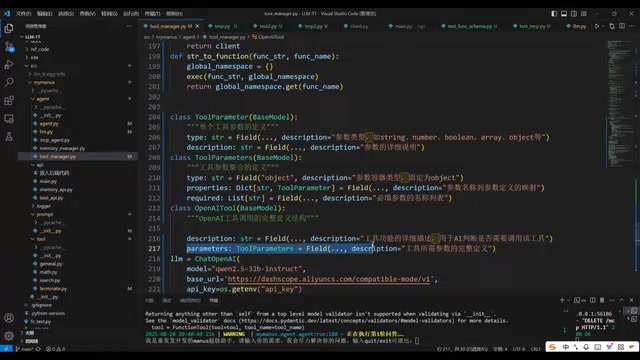The height and width of the screenshot is (360, 640).
Task: Click the sync changes status icon
Action: point(38,349)
